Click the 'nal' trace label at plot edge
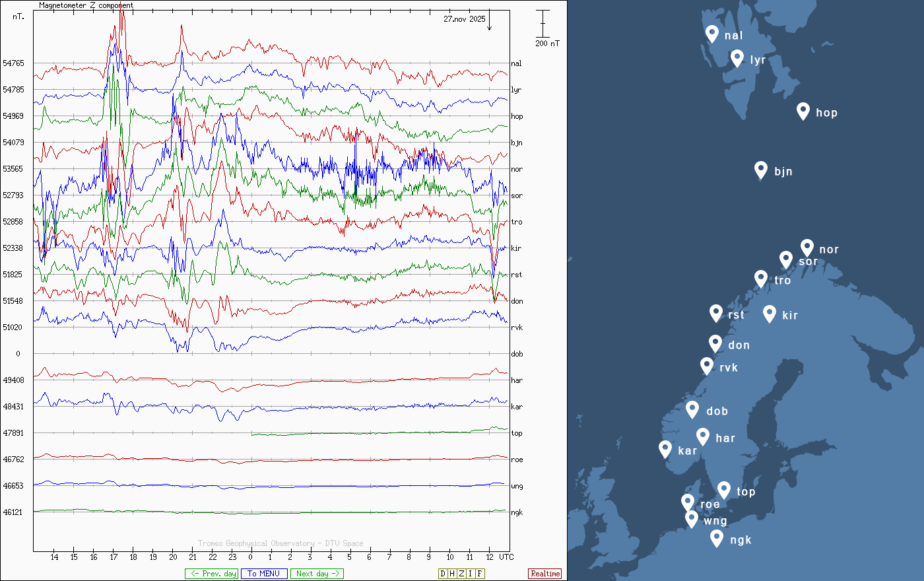This screenshot has height=581, width=924. [516, 63]
